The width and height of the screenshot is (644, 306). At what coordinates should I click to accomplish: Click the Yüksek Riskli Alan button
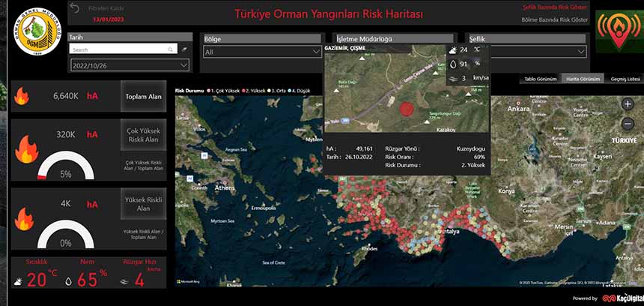[x=143, y=204]
